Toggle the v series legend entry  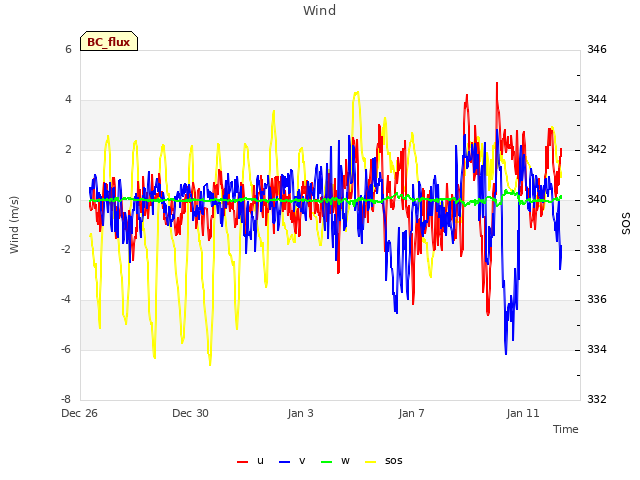click(292, 461)
